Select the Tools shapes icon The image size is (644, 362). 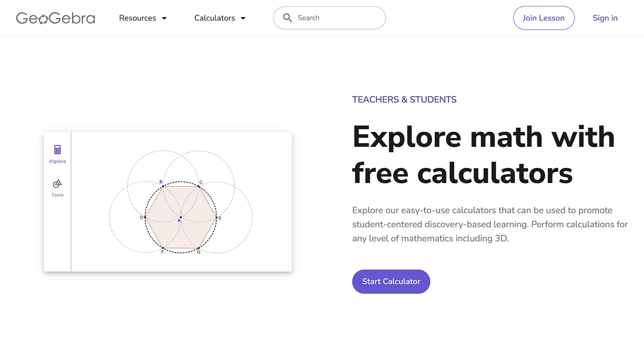click(57, 184)
